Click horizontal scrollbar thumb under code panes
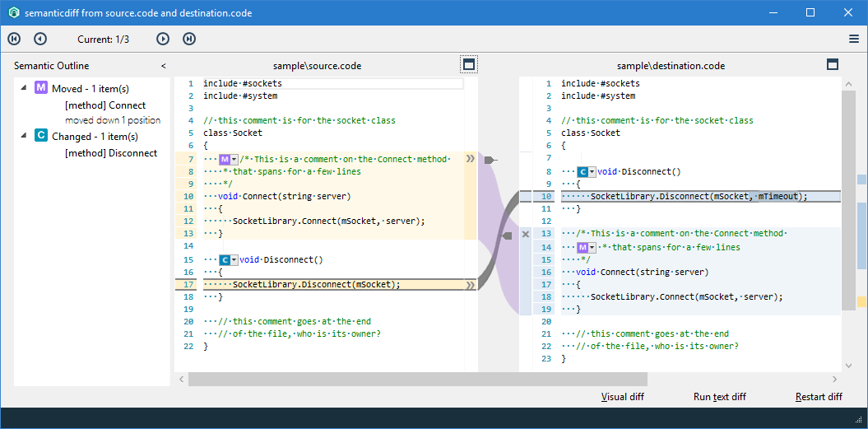 [417, 379]
